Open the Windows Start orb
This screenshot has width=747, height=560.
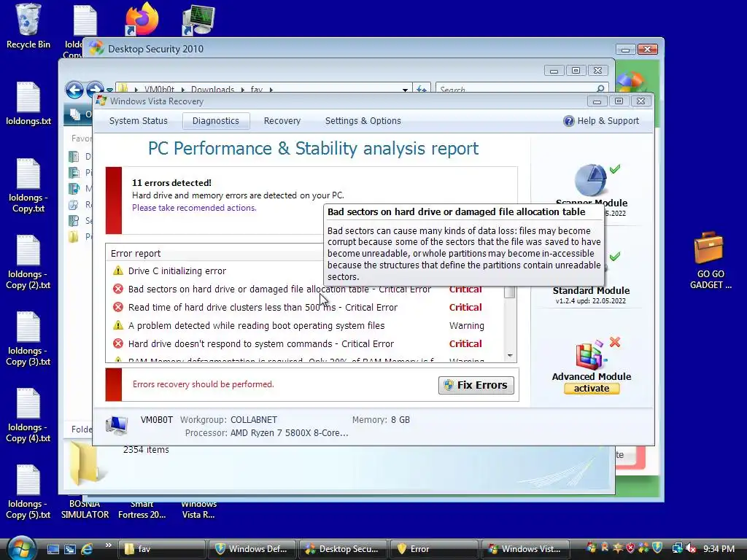pyautogui.click(x=20, y=548)
